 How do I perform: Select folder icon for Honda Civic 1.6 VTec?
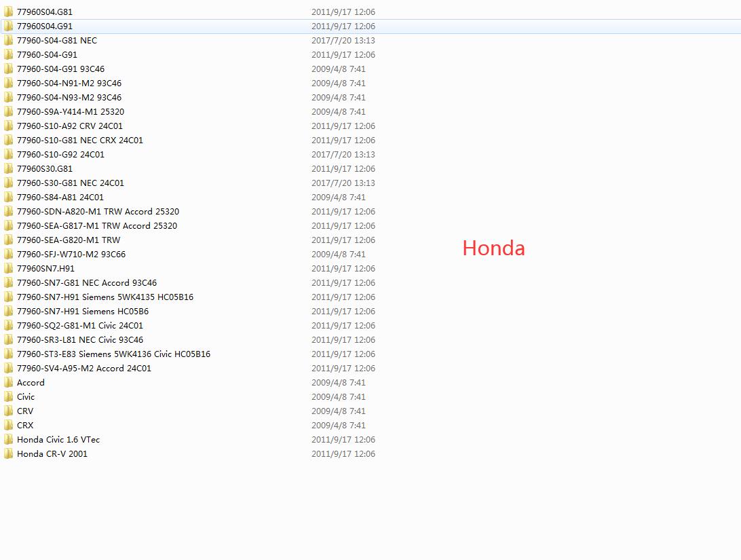pyautogui.click(x=8, y=440)
